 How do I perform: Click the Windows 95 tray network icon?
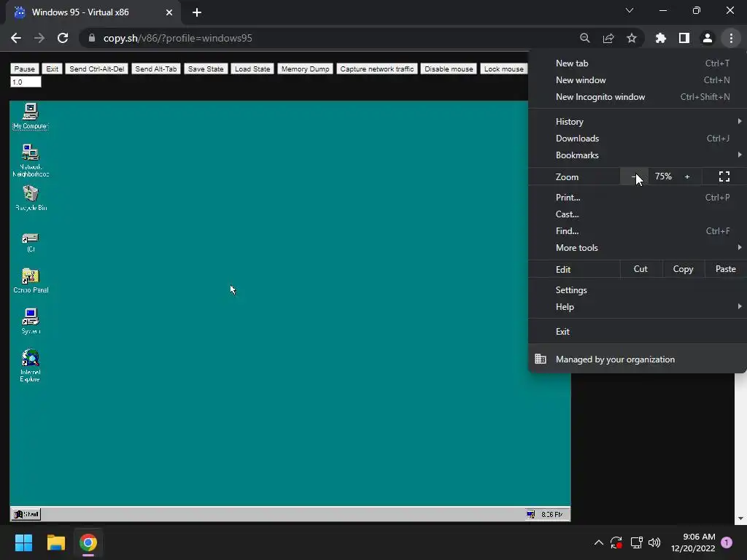click(x=530, y=514)
